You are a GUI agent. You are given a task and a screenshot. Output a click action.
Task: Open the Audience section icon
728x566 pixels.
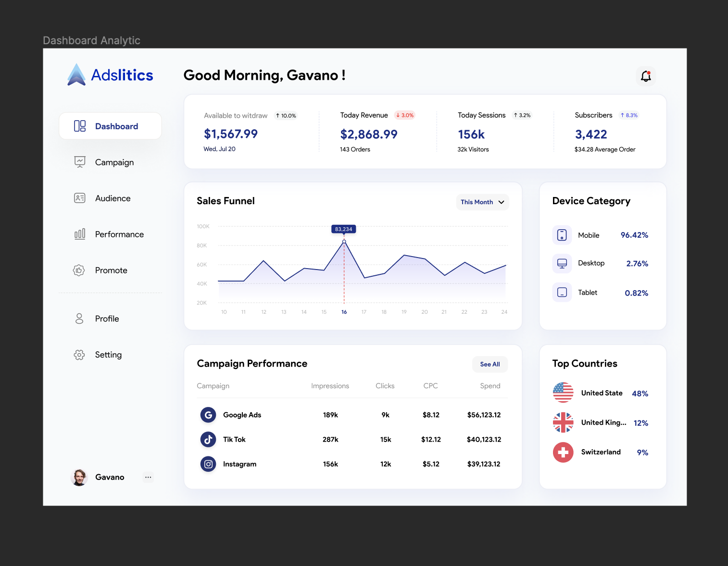(x=79, y=198)
